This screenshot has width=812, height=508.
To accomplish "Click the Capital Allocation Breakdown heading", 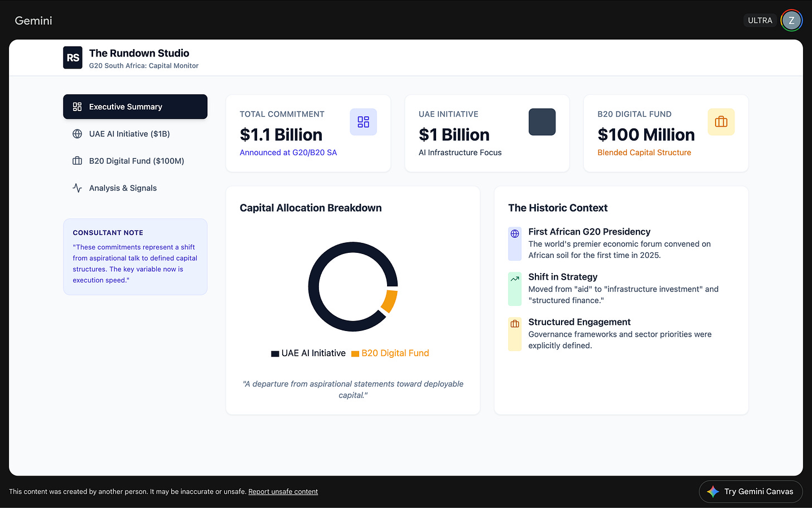I will [311, 208].
